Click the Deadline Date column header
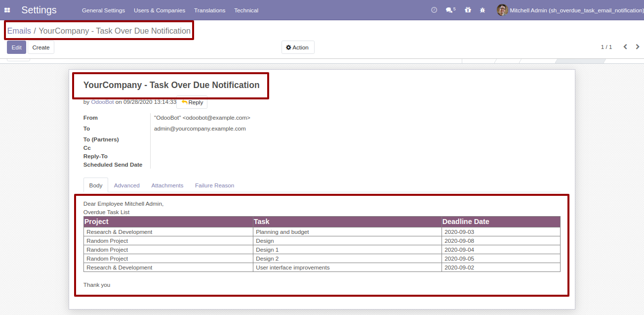 point(501,222)
